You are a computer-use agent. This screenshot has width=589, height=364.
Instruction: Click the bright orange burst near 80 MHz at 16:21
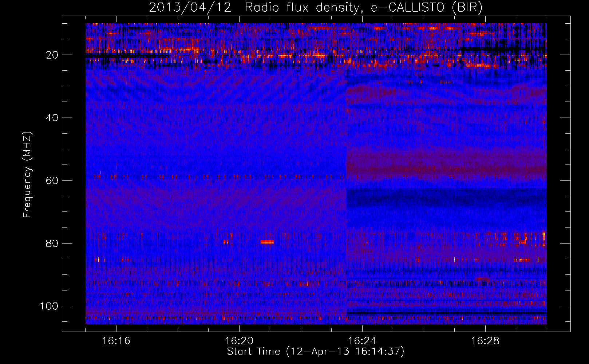coord(267,242)
